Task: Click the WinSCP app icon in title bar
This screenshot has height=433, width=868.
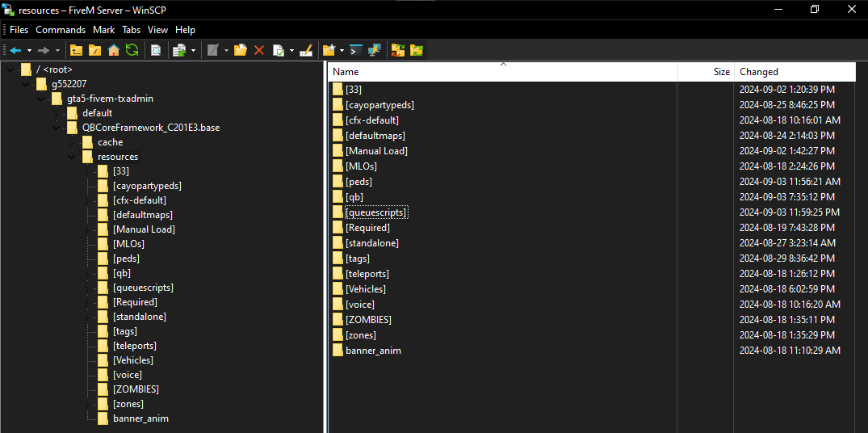Action: coord(8,10)
